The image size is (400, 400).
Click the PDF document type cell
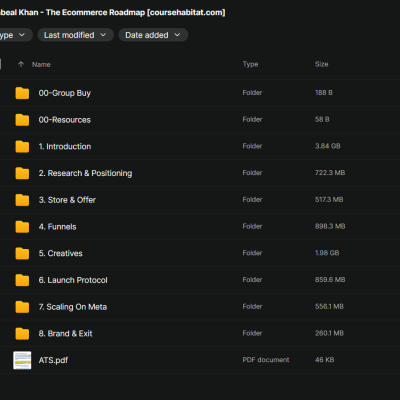pos(266,360)
